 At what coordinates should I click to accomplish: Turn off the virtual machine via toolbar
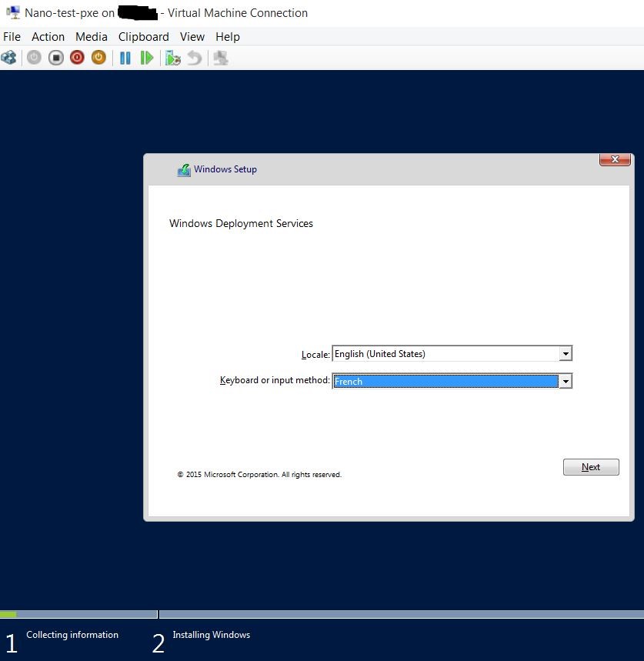click(x=55, y=58)
